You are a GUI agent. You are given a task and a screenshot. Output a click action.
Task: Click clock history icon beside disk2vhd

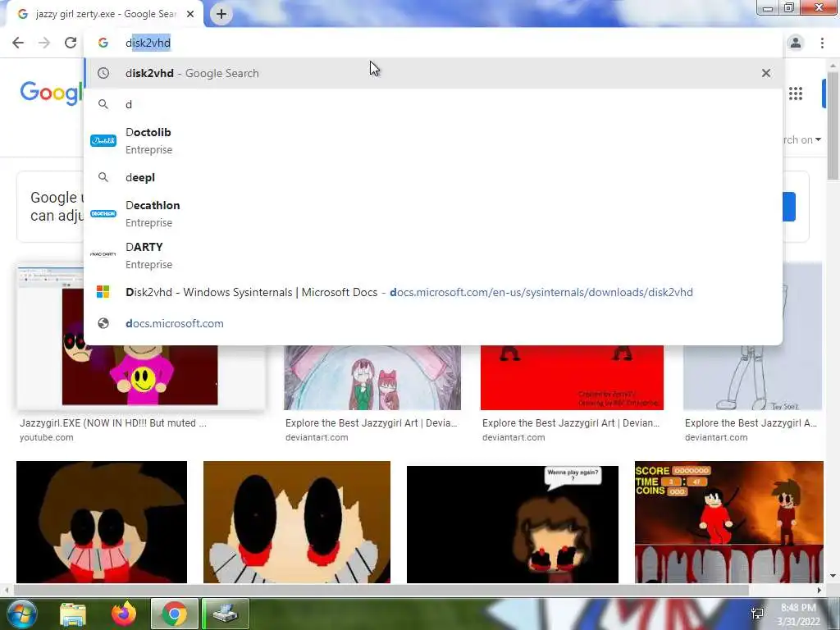point(103,73)
